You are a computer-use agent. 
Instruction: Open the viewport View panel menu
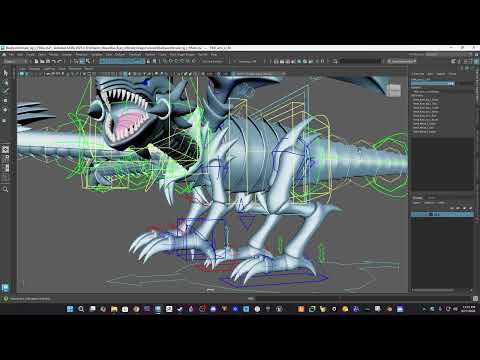(22, 69)
